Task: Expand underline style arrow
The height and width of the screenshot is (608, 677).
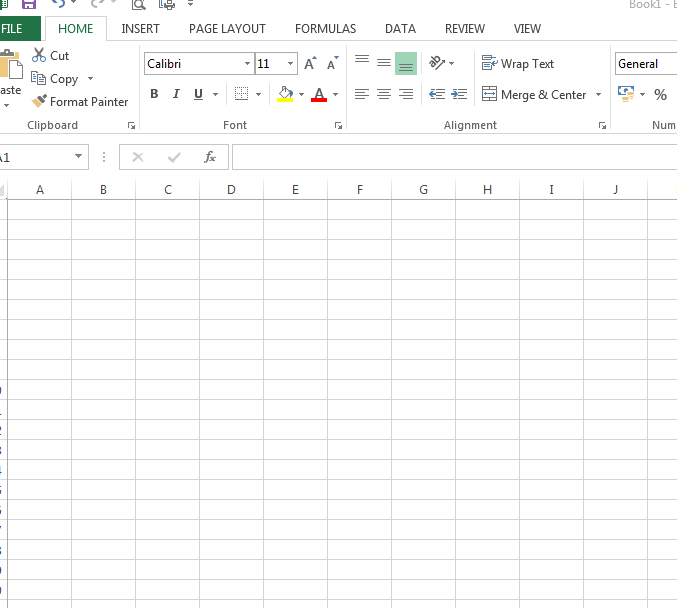Action: pos(215,94)
